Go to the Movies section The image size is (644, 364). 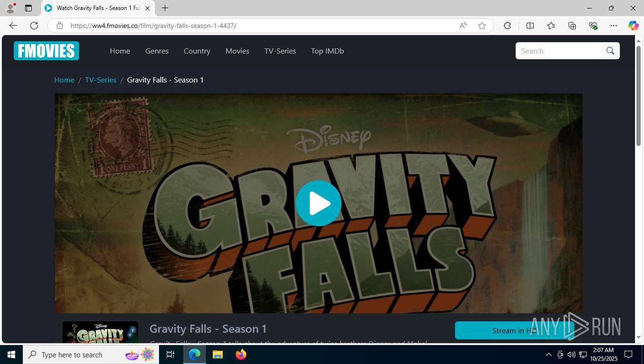click(x=237, y=51)
